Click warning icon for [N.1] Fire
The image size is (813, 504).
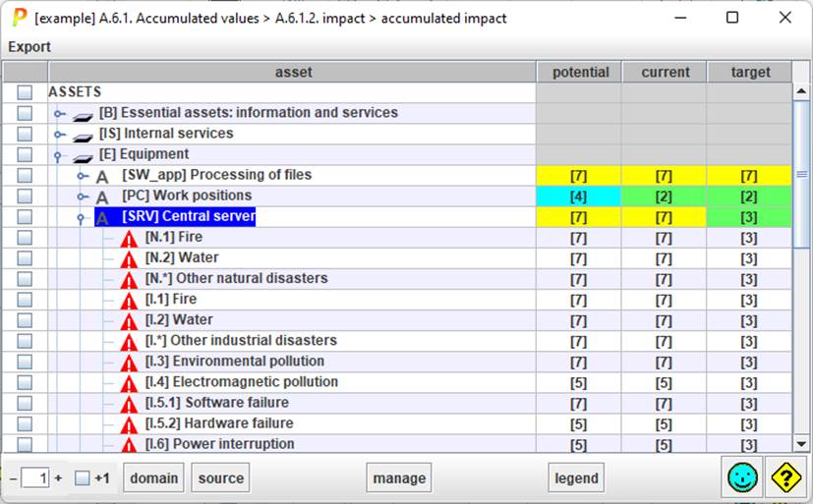click(129, 239)
